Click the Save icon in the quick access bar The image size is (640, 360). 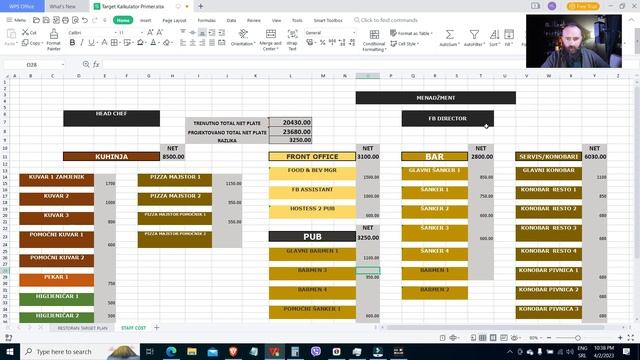[46, 20]
